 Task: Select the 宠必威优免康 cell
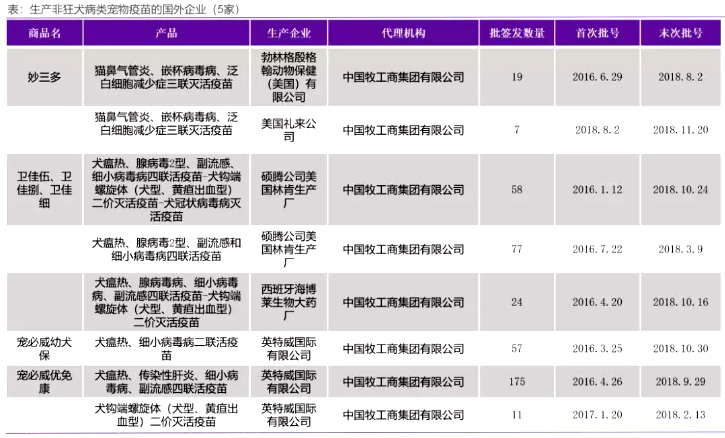tap(44, 382)
